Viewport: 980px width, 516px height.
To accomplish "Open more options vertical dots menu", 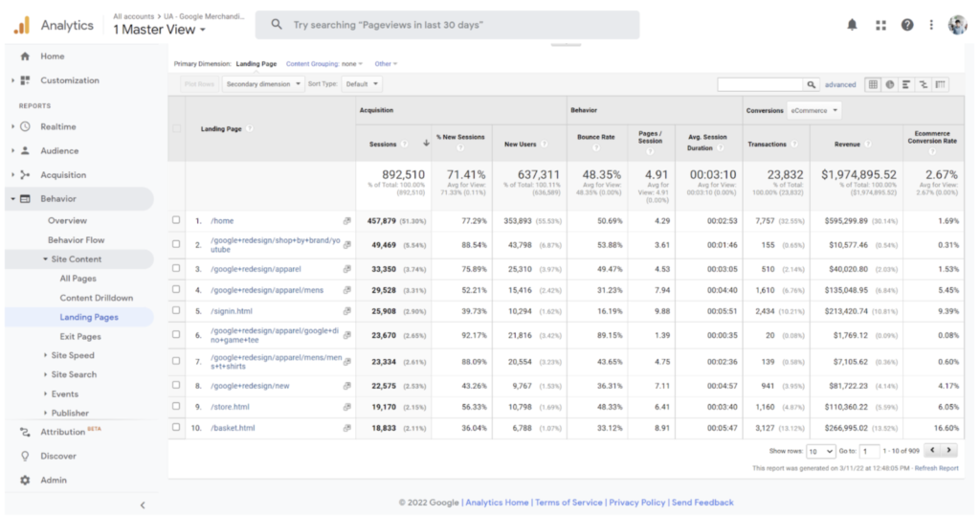I will coord(931,25).
